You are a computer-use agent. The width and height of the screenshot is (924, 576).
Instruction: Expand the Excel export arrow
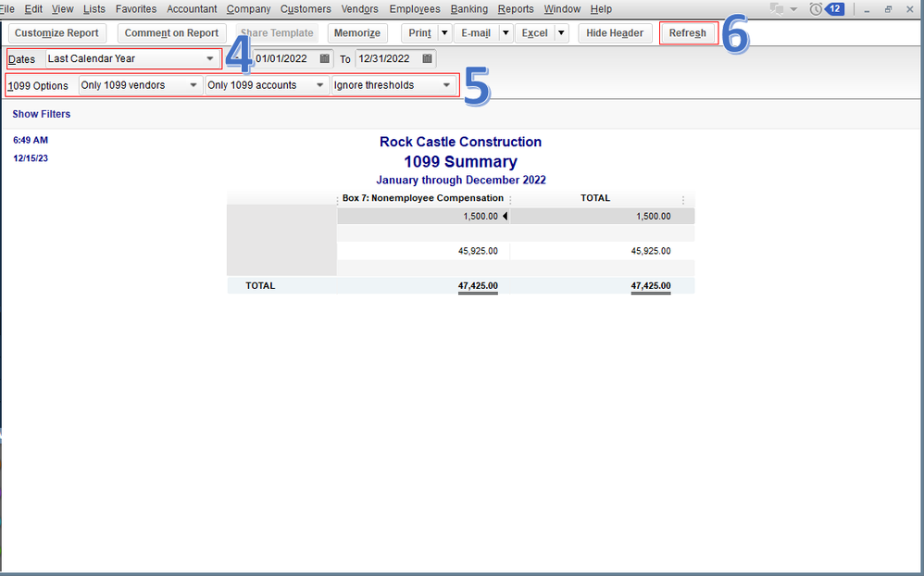click(x=562, y=33)
